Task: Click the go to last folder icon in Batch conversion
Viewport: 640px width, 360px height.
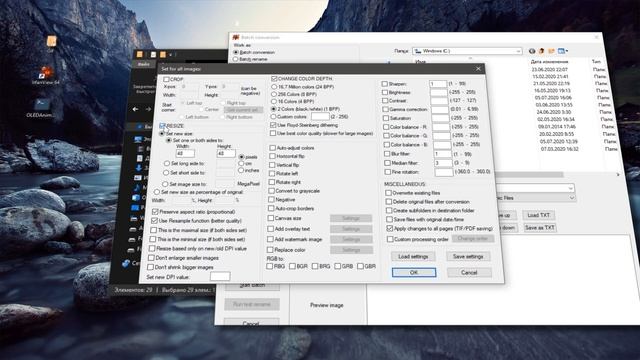Action: [x=532, y=51]
